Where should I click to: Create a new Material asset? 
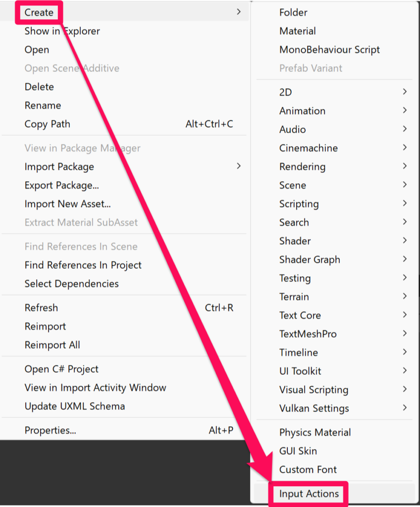[x=297, y=31]
